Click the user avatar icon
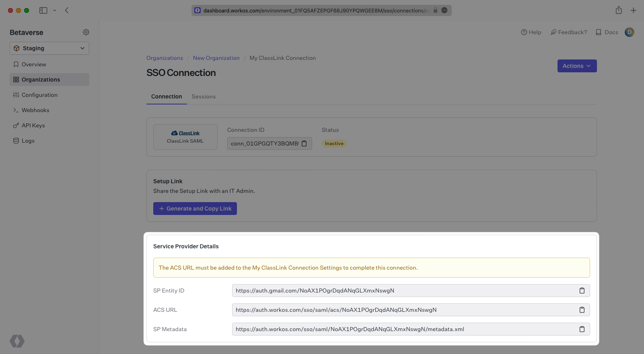This screenshot has width=644, height=354. (629, 32)
